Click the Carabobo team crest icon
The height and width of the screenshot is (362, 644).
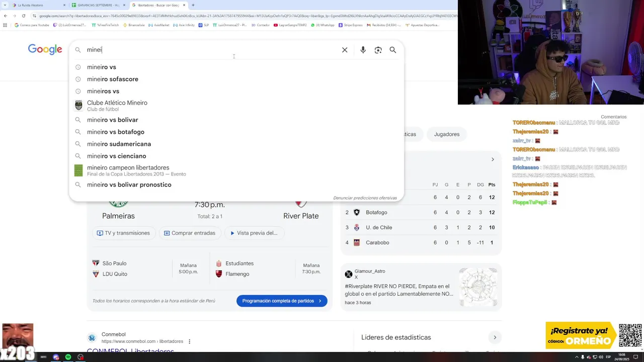click(357, 242)
